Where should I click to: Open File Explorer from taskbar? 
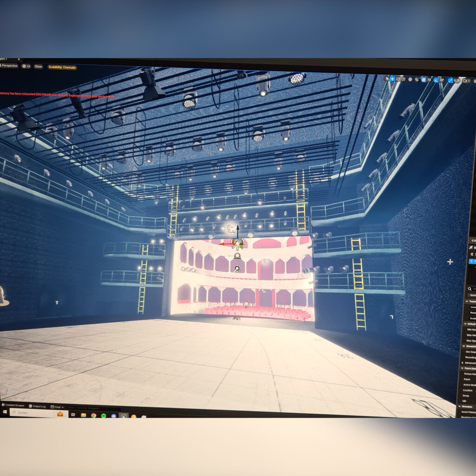(84, 415)
